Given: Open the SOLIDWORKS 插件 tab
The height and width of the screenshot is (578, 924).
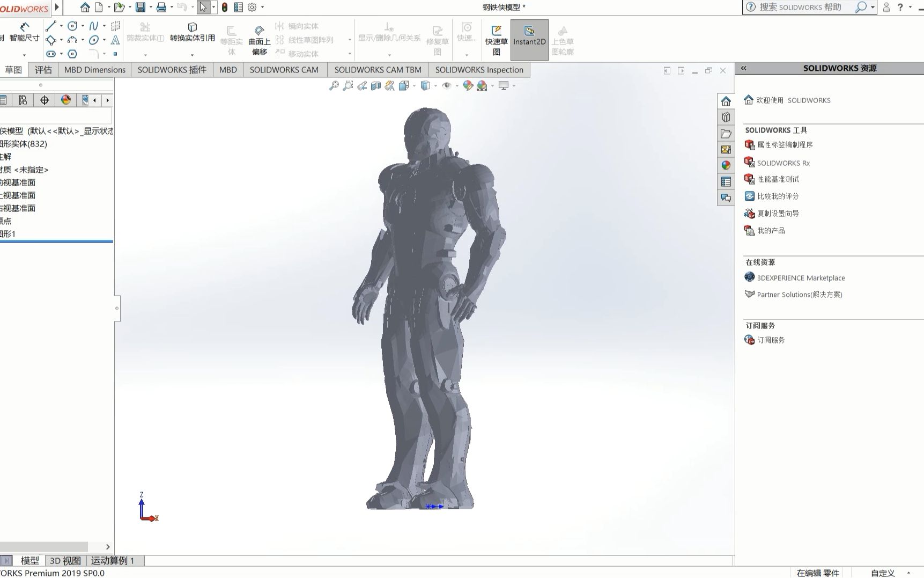Looking at the screenshot, I should pyautogui.click(x=172, y=70).
